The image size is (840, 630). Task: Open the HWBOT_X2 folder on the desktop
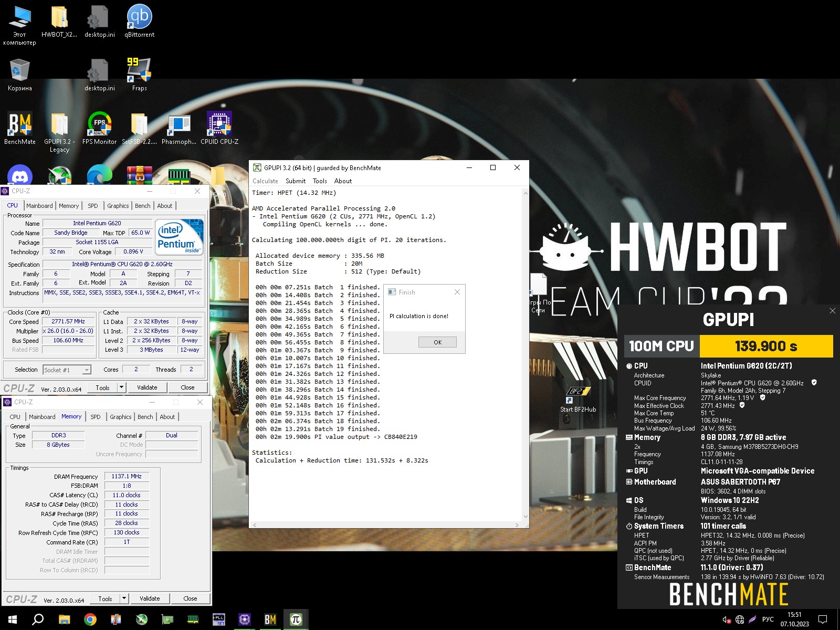pyautogui.click(x=59, y=21)
